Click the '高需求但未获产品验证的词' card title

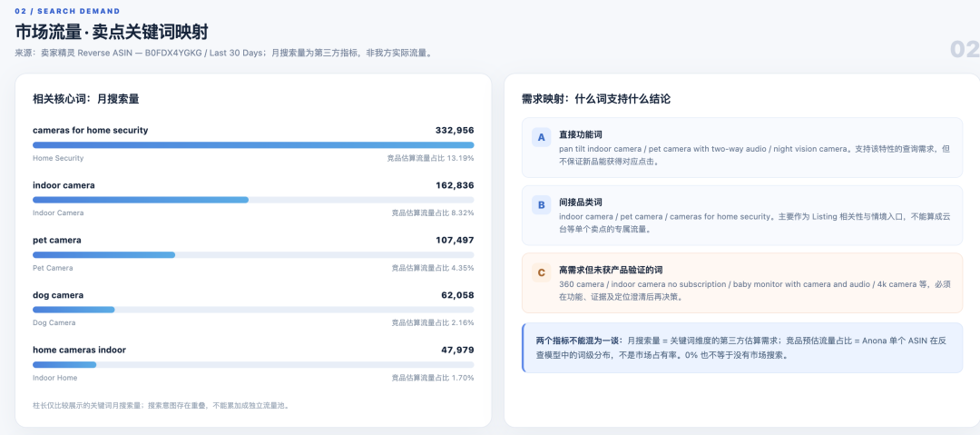pos(611,270)
